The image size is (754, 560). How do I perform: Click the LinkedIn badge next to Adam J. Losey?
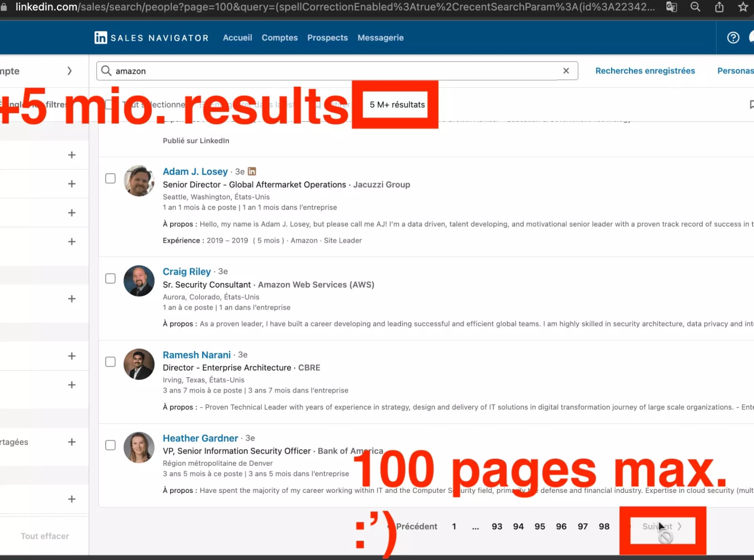point(252,171)
